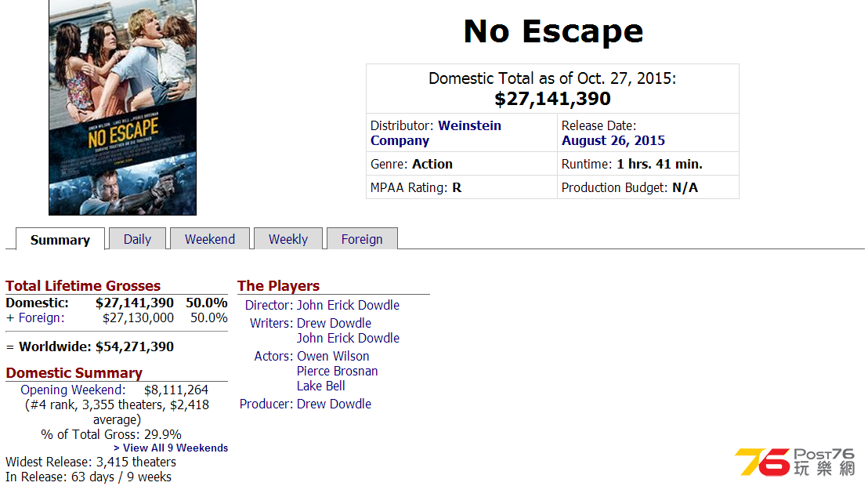Open the Foreign grosses link

(x=42, y=318)
